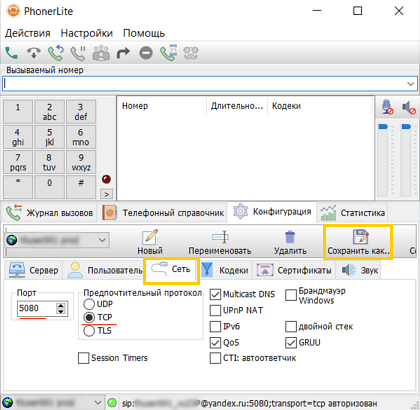This screenshot has width=420, height=410.
Task: Click dialpad key 1
Action: (x=18, y=112)
